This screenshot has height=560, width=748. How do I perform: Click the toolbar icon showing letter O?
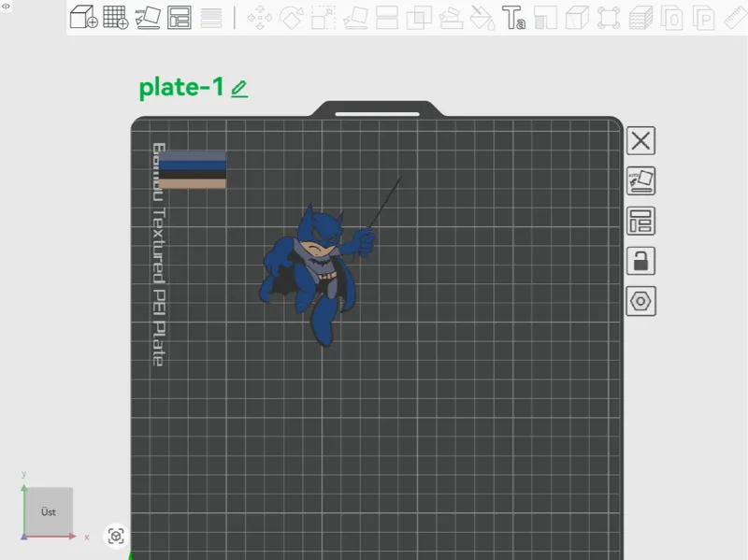click(672, 18)
